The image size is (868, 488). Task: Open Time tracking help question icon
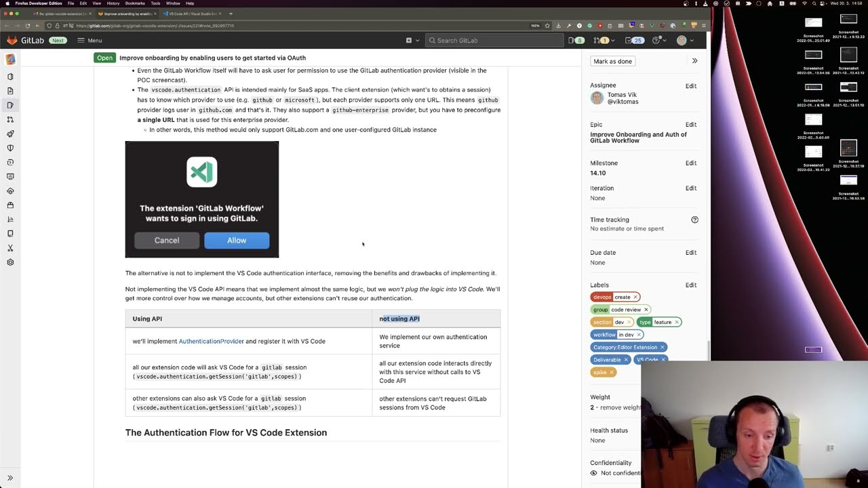click(x=694, y=220)
